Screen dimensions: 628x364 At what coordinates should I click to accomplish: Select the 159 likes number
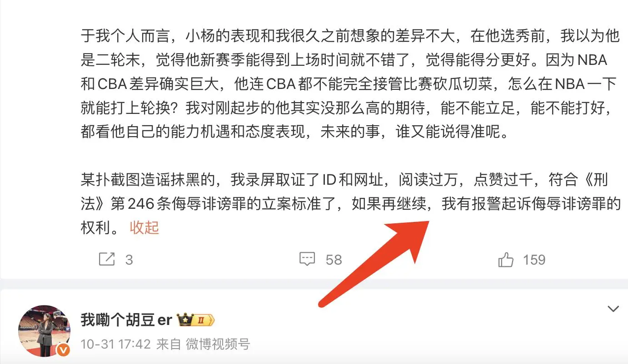(534, 260)
